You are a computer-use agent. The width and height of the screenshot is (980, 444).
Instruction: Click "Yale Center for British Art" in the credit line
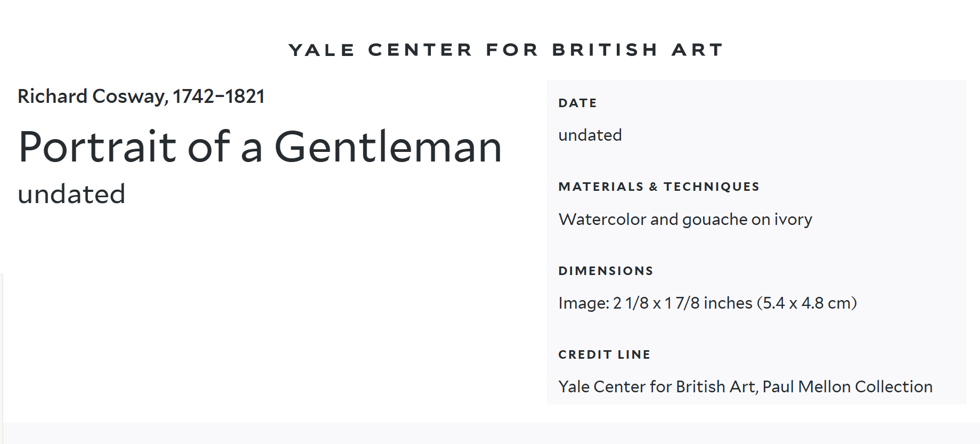(658, 387)
